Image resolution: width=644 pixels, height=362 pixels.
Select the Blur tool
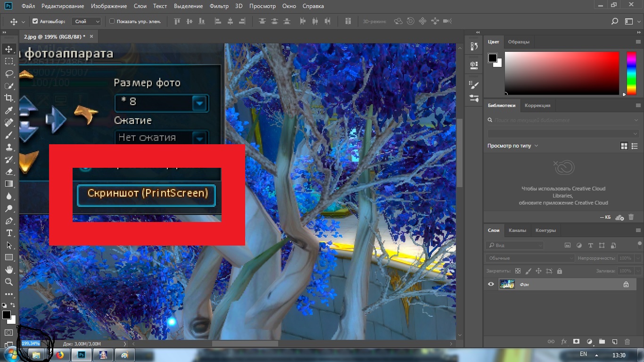9,196
